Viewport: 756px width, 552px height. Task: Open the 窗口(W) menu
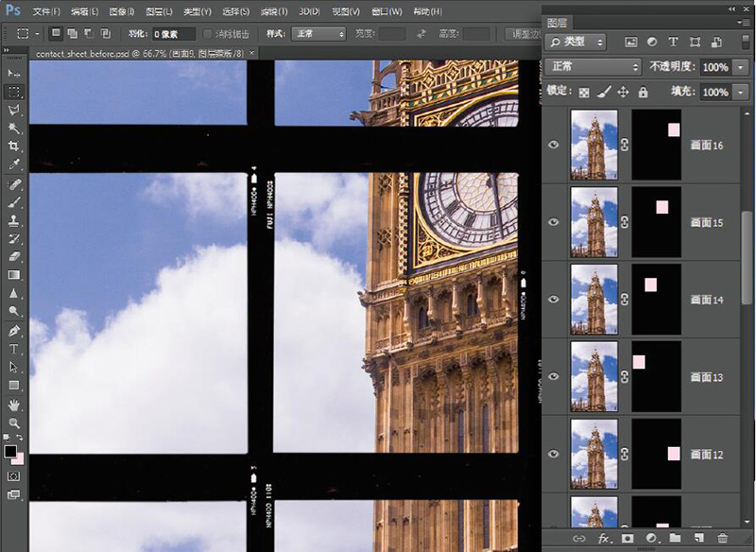tap(387, 11)
